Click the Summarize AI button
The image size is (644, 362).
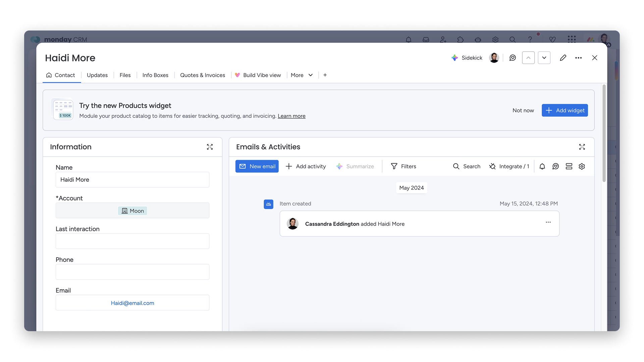tap(355, 166)
